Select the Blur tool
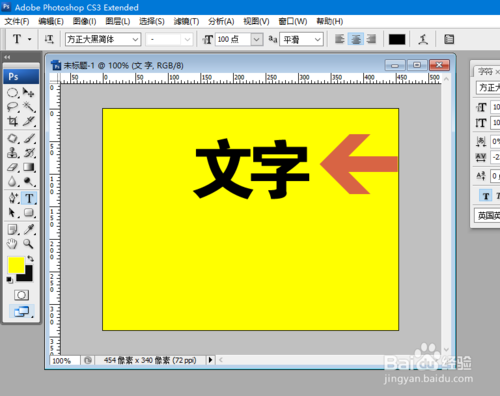Viewport: 500px width, 396px height. coord(13,181)
